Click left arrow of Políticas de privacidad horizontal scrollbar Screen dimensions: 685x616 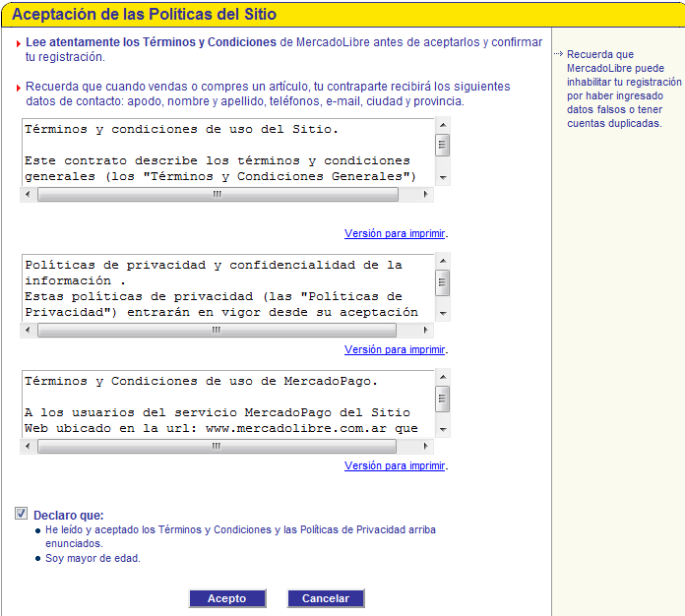coord(28,330)
